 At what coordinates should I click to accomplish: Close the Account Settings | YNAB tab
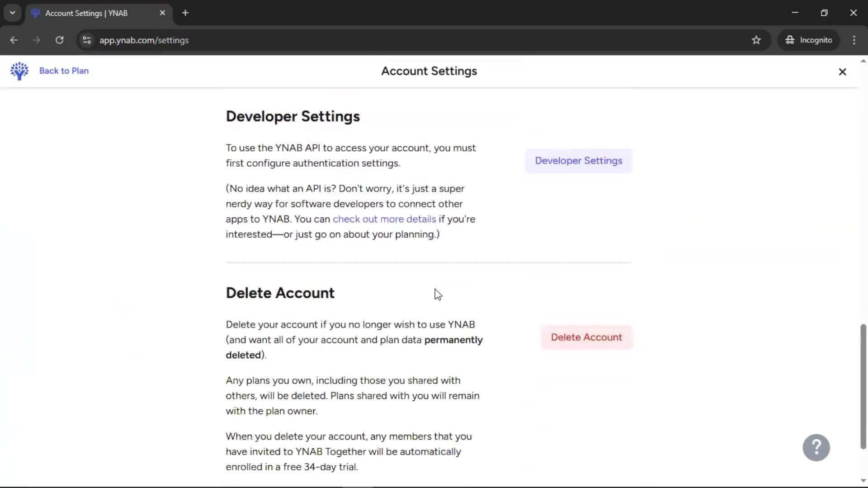tap(162, 13)
